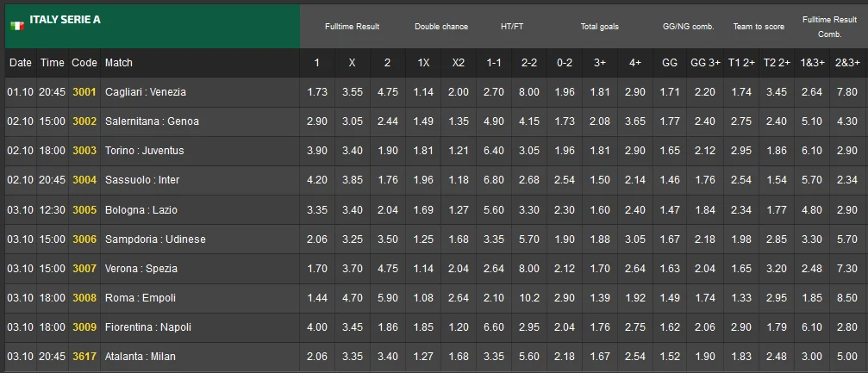868x373 pixels.
Task: Select 4+ goals odds for Atalanta : Milan
Action: click(x=634, y=357)
